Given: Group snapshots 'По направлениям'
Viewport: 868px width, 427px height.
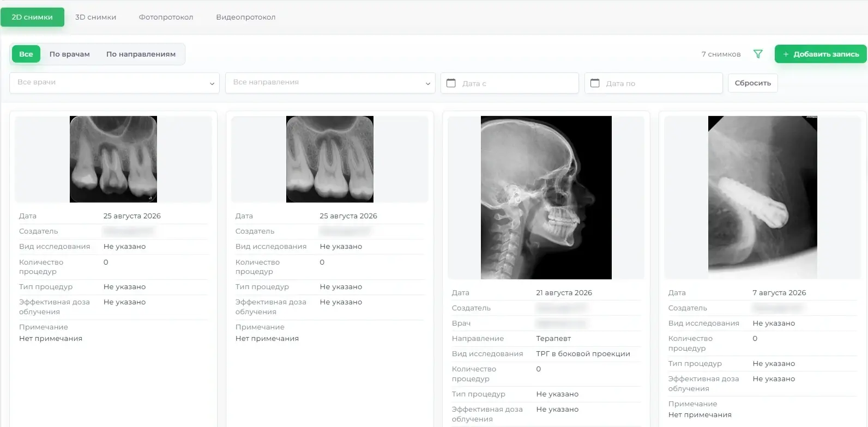Looking at the screenshot, I should [141, 54].
